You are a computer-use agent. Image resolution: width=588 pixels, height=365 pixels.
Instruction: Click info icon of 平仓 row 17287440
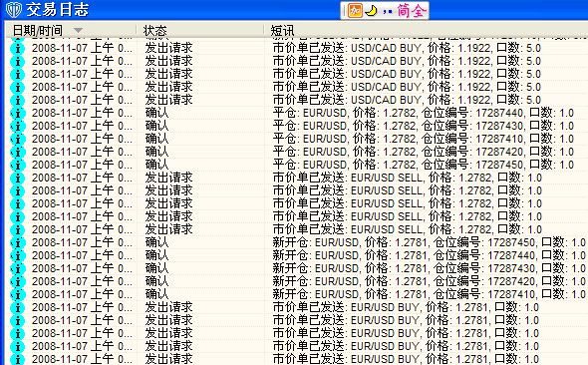pos(17,114)
